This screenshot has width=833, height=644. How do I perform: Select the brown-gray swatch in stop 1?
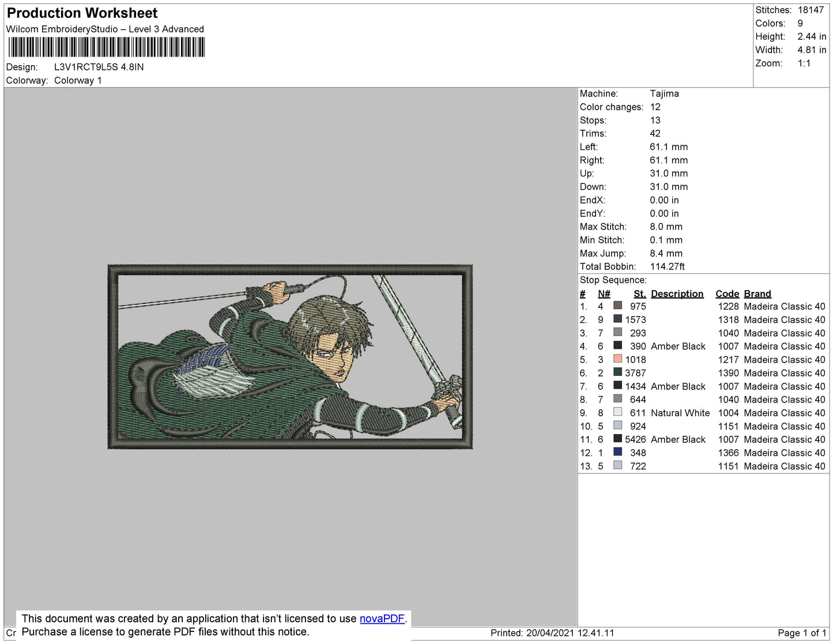pos(617,306)
